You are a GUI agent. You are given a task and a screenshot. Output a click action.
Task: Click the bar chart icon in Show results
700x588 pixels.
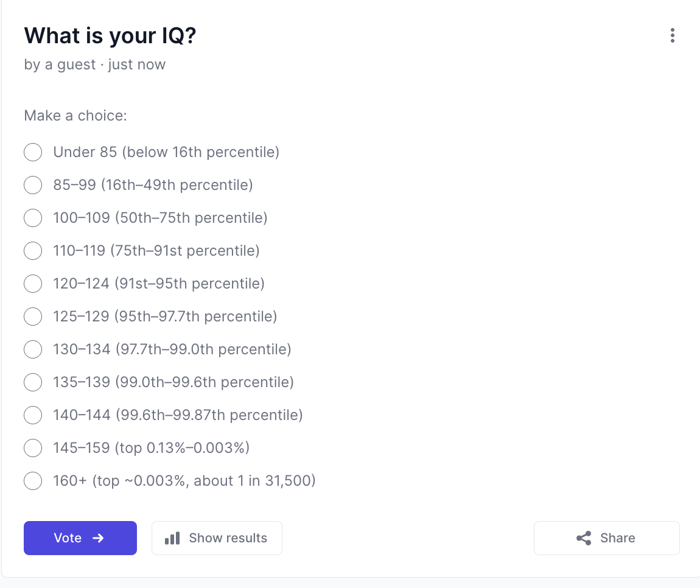[x=172, y=538]
